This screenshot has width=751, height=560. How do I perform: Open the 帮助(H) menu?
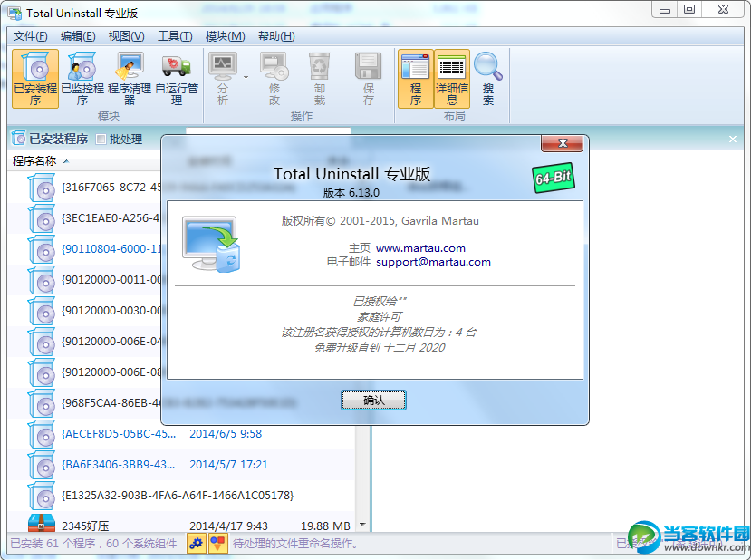[x=276, y=36]
